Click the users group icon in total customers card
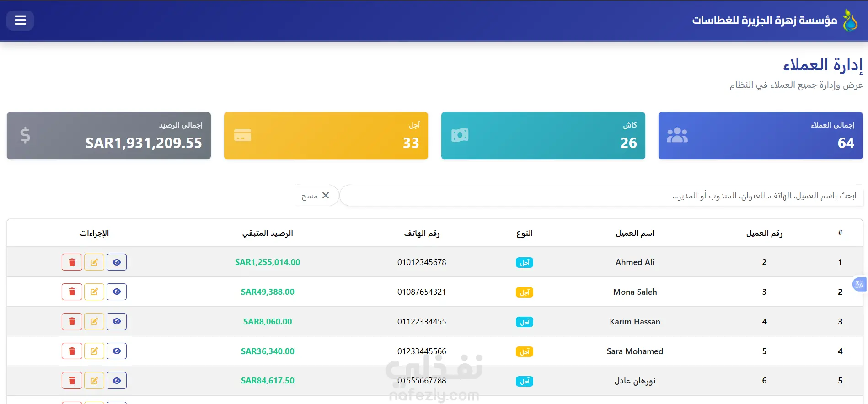This screenshot has height=404, width=868. (x=677, y=135)
